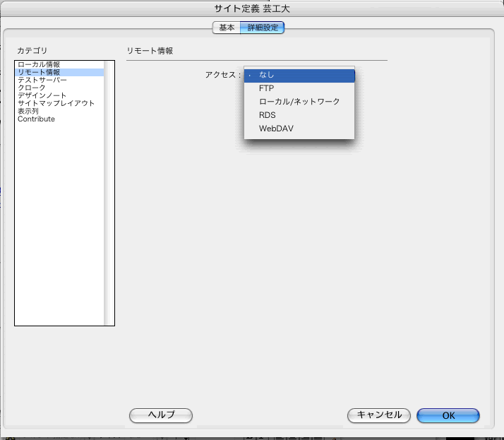Pick ローカル/ネットワーク access option
The width and height of the screenshot is (504, 440).
[x=299, y=102]
